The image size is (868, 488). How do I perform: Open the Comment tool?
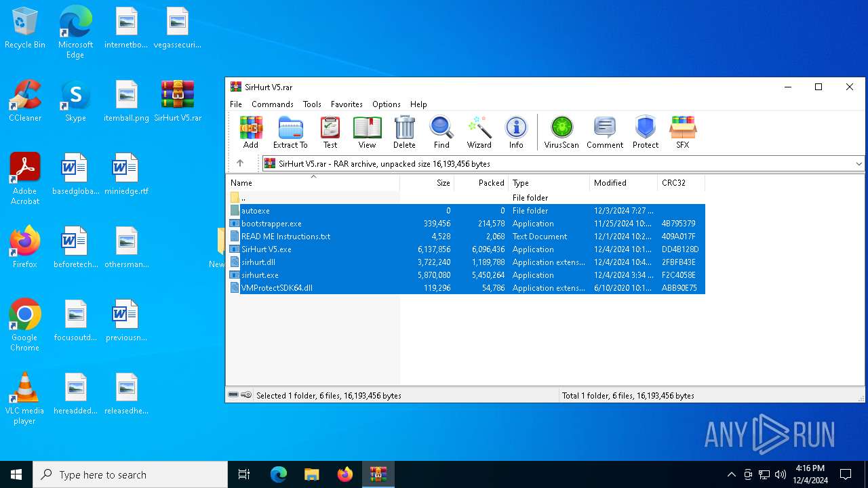point(605,132)
